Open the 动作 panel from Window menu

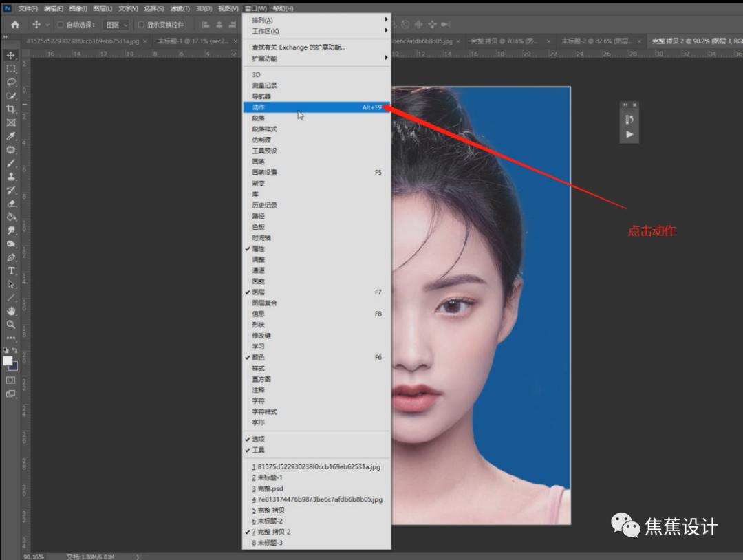[x=261, y=107]
